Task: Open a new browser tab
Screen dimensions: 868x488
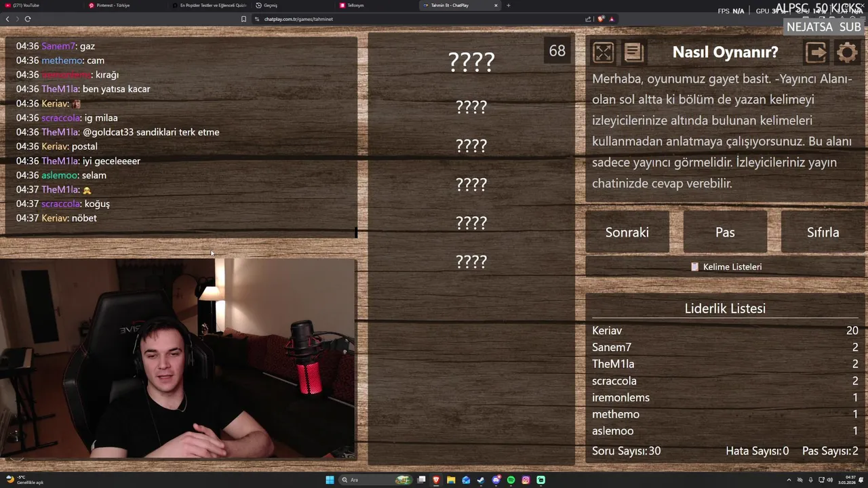Action: click(x=509, y=5)
